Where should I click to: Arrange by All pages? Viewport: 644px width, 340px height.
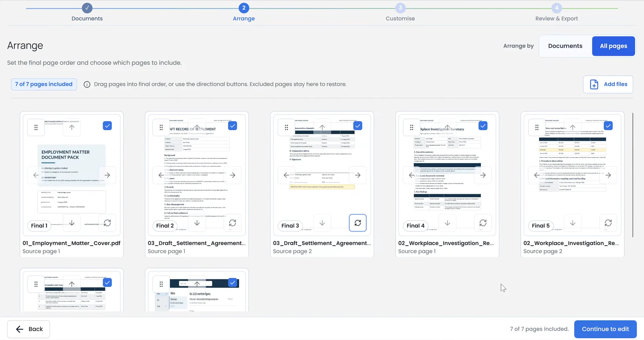pyautogui.click(x=613, y=46)
